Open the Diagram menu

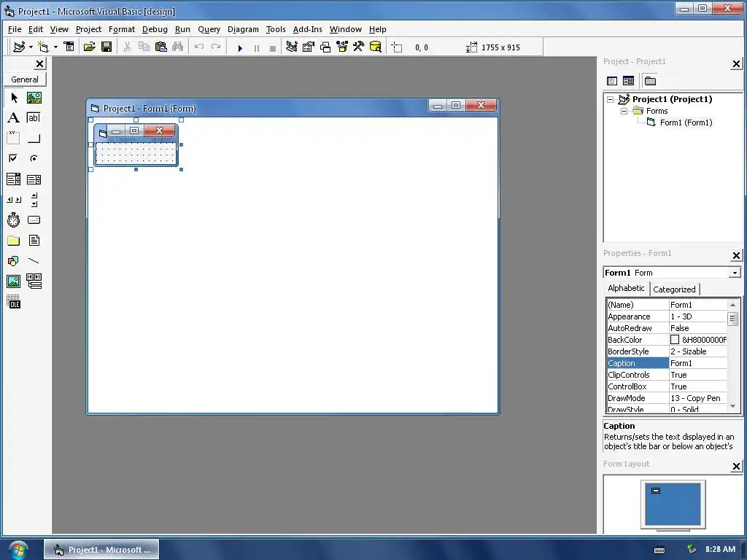point(243,29)
